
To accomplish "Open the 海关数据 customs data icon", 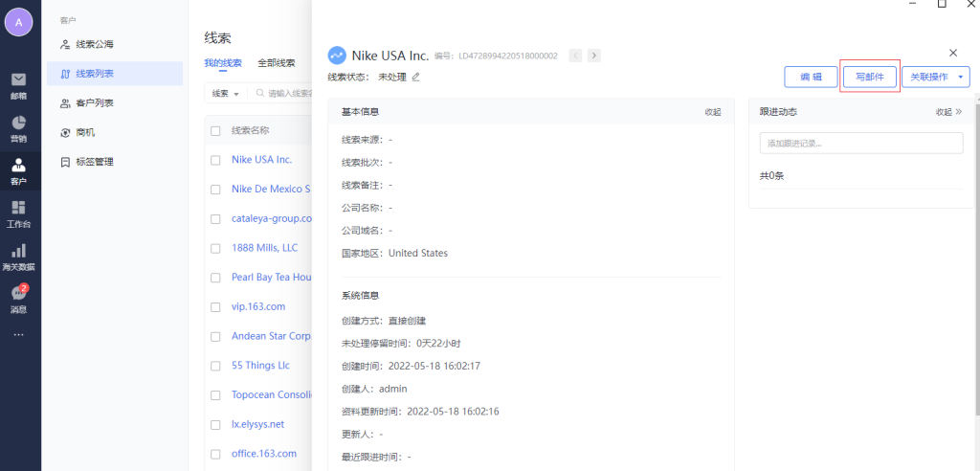I will click(18, 257).
